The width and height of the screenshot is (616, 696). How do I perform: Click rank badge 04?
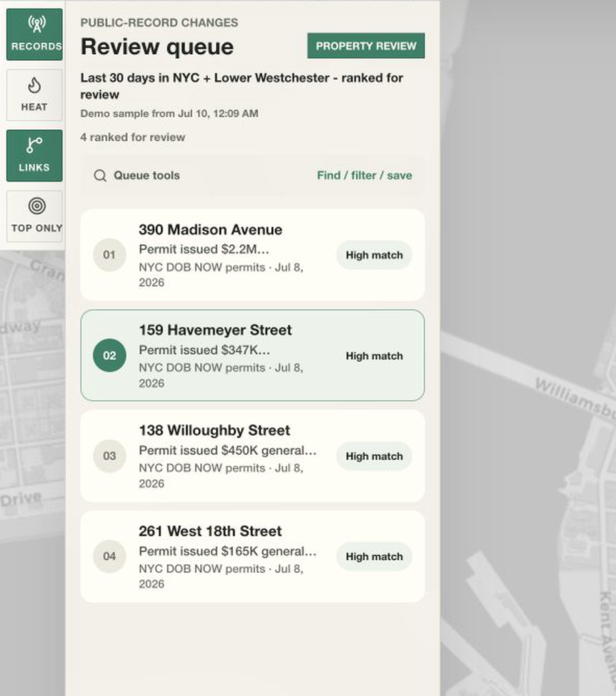[x=109, y=556]
